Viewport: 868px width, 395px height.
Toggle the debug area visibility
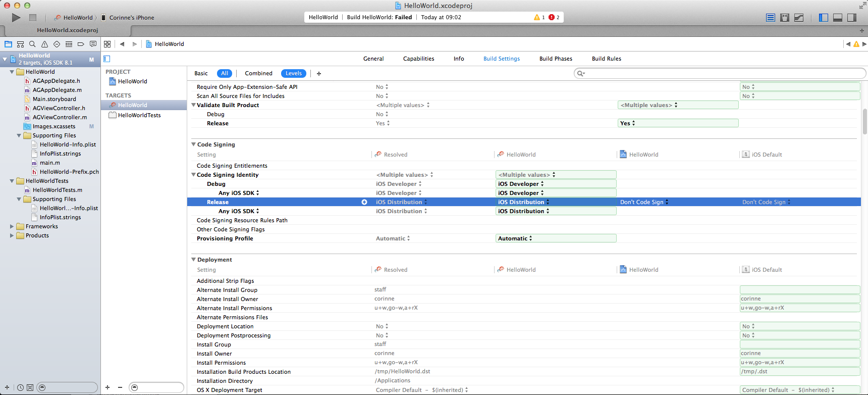click(838, 18)
